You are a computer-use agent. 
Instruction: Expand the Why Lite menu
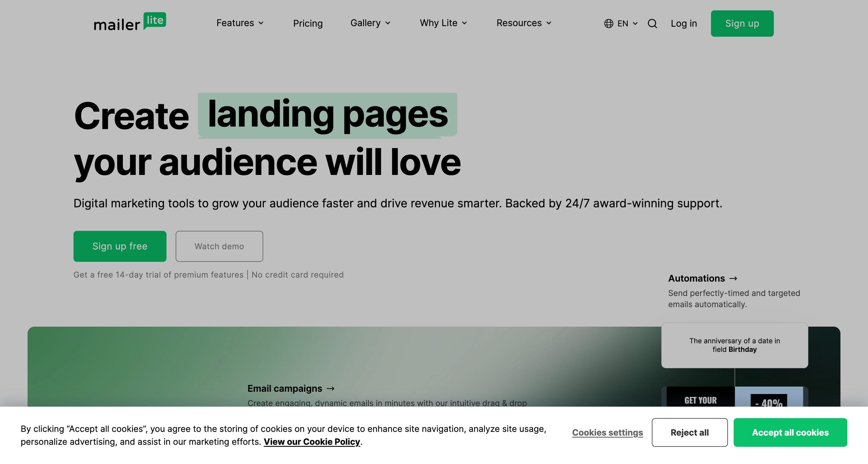443,23
